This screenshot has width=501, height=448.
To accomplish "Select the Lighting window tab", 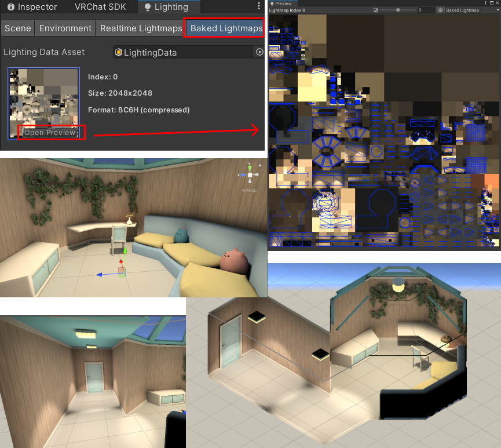I will [x=166, y=7].
